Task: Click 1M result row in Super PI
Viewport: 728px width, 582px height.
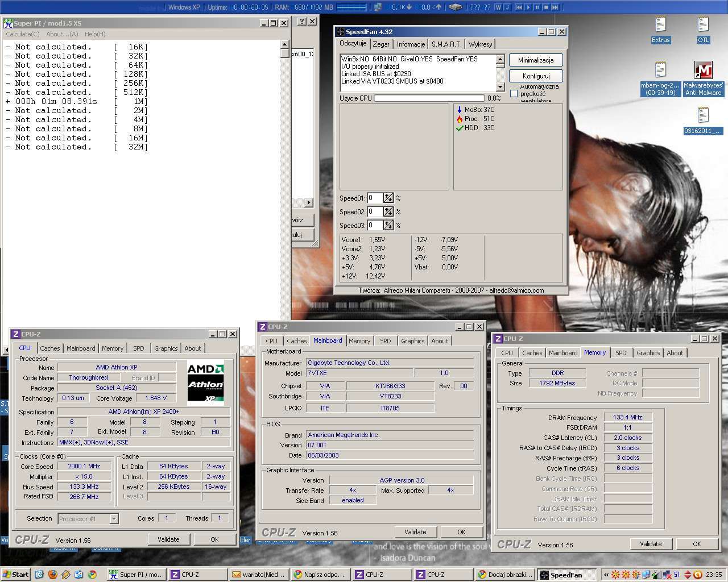Action: click(x=77, y=101)
